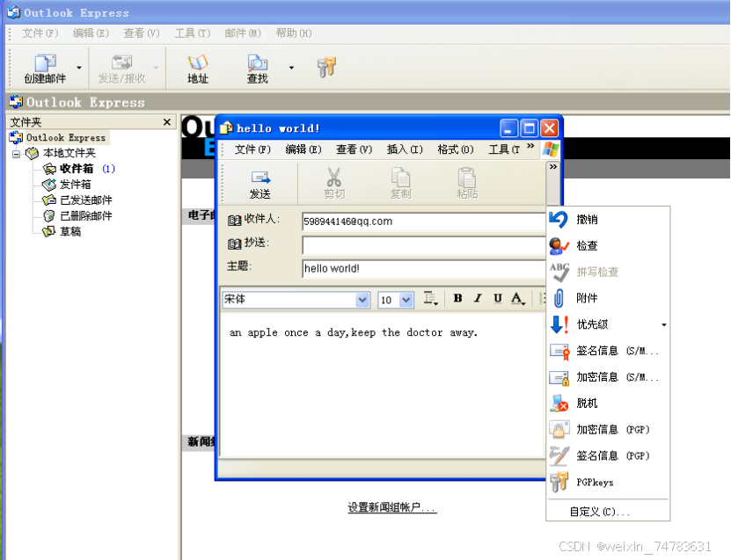Select 签名信息 (S/M...) digital sign option
Image resolution: width=731 pixels, height=560 pixels.
tap(608, 351)
